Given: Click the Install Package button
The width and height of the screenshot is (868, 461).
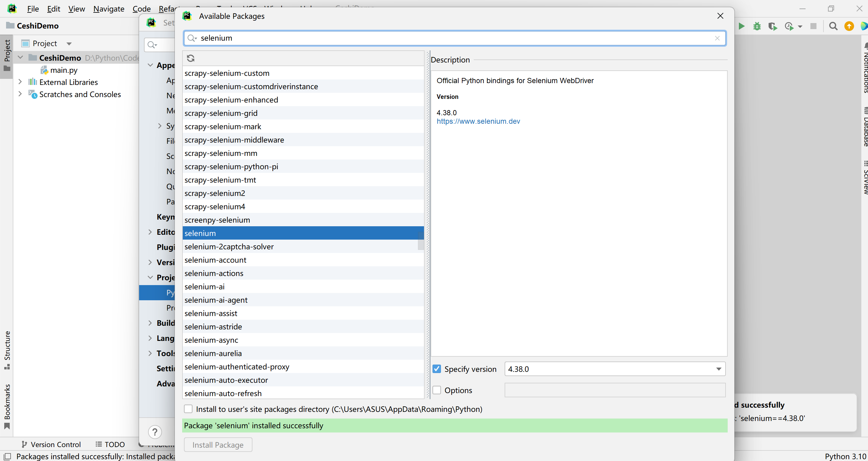Looking at the screenshot, I should click(x=218, y=445).
